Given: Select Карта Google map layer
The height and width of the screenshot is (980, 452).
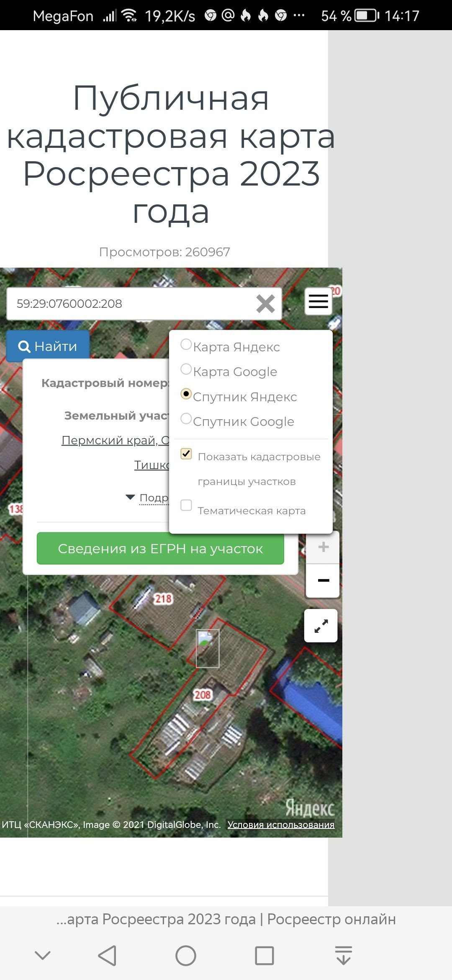Looking at the screenshot, I should tap(186, 369).
